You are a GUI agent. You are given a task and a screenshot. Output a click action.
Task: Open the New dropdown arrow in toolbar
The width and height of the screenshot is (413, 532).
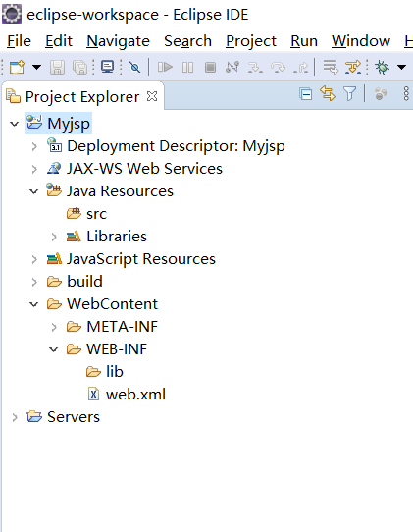point(36,67)
